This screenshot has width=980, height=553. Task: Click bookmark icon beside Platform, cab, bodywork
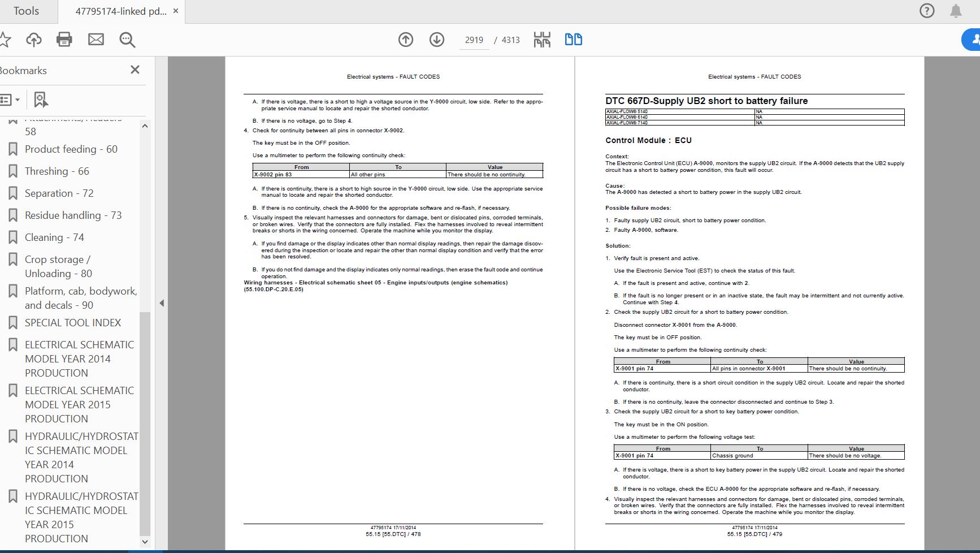point(12,291)
